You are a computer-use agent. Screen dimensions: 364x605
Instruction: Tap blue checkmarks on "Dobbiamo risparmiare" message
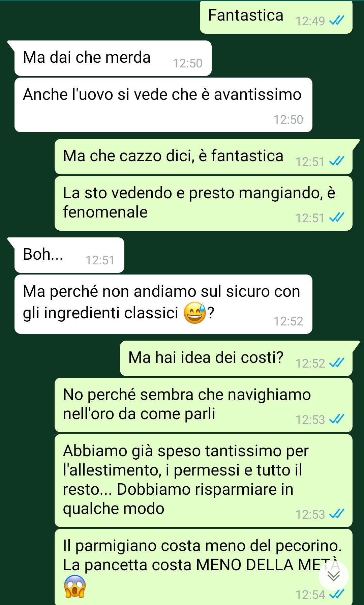(337, 514)
